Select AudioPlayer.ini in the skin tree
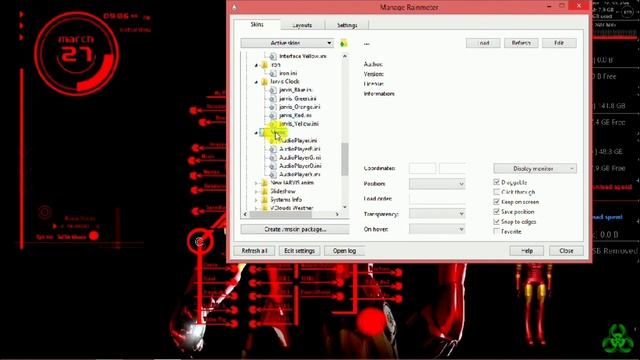This screenshot has width=640, height=360. coord(298,140)
